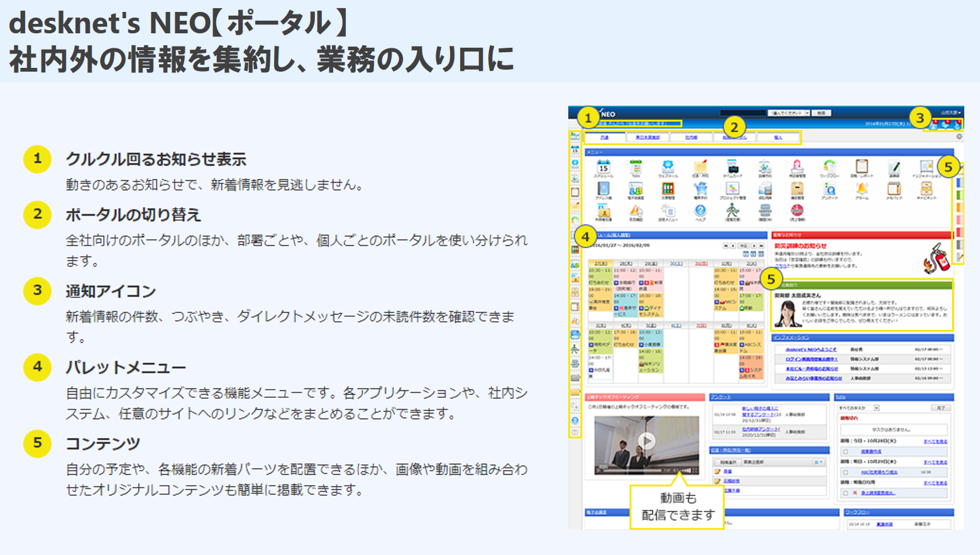Click the clipboard report icon in the menu
The height and width of the screenshot is (555, 980).
pos(861,168)
